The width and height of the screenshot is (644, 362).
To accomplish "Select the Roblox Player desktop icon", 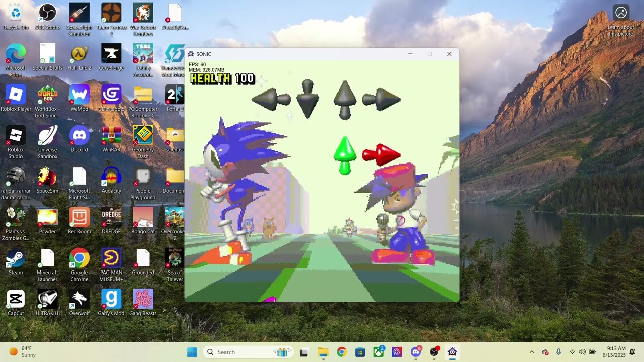I will click(16, 98).
